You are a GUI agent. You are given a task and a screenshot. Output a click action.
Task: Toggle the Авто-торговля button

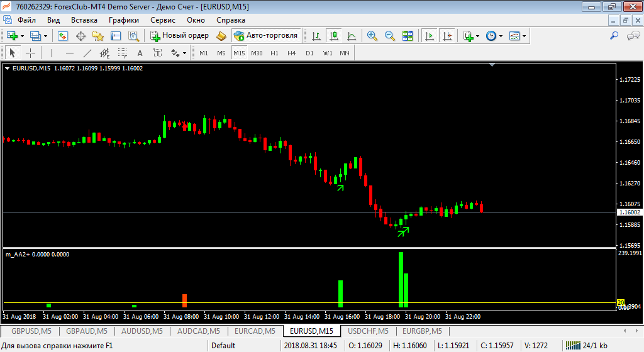click(x=266, y=36)
